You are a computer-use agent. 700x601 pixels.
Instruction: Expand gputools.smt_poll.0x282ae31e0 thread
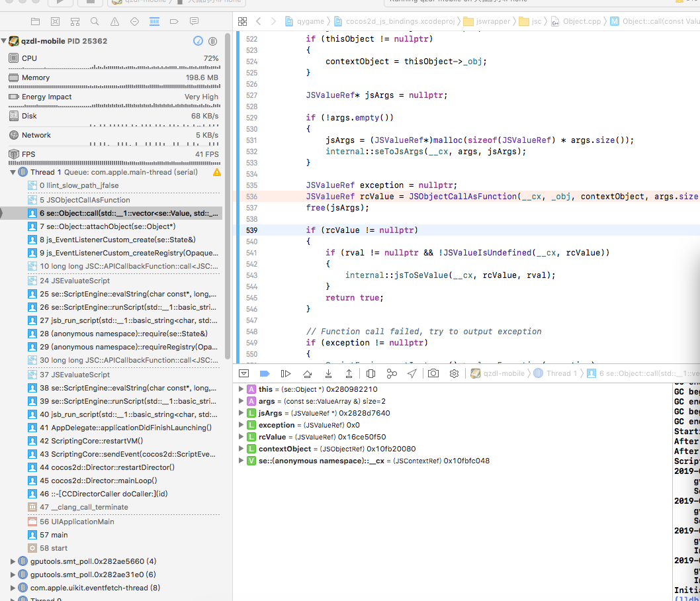tap(13, 575)
